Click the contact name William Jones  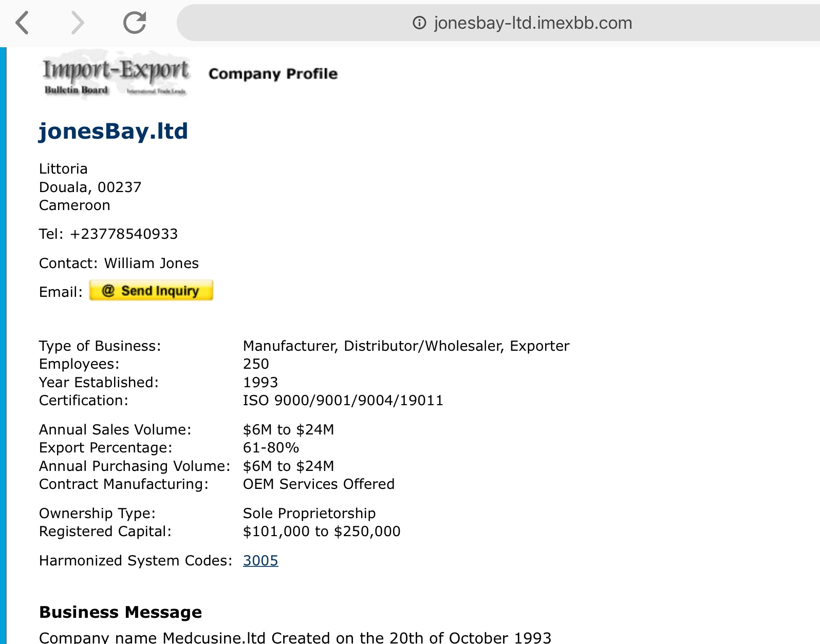[151, 263]
